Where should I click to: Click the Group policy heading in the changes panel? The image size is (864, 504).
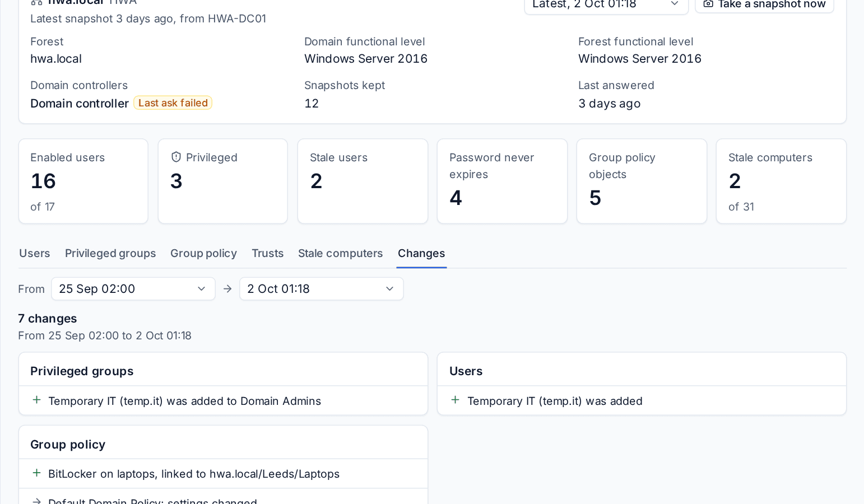[x=68, y=445]
